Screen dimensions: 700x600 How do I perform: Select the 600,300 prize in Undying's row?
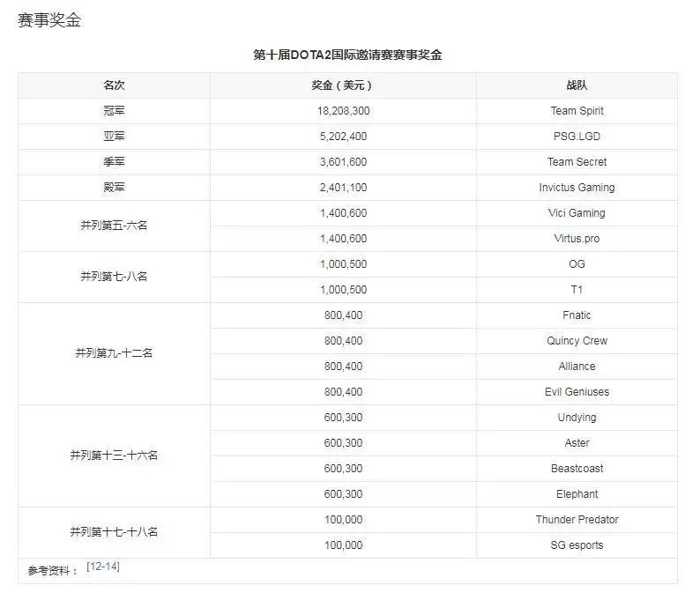tap(343, 417)
